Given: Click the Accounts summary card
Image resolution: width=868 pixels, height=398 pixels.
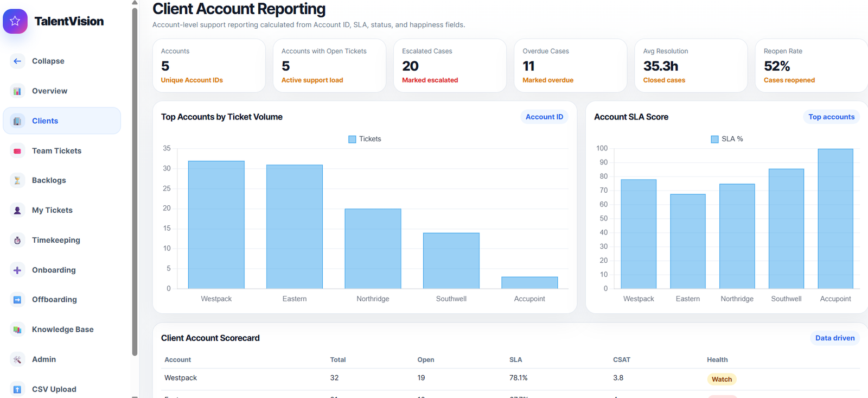Looking at the screenshot, I should click(209, 65).
